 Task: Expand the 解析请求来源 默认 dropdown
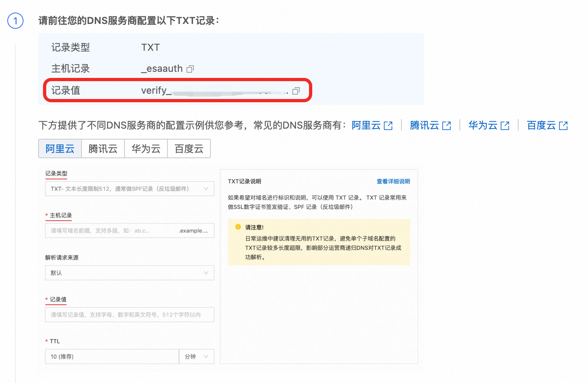point(130,273)
